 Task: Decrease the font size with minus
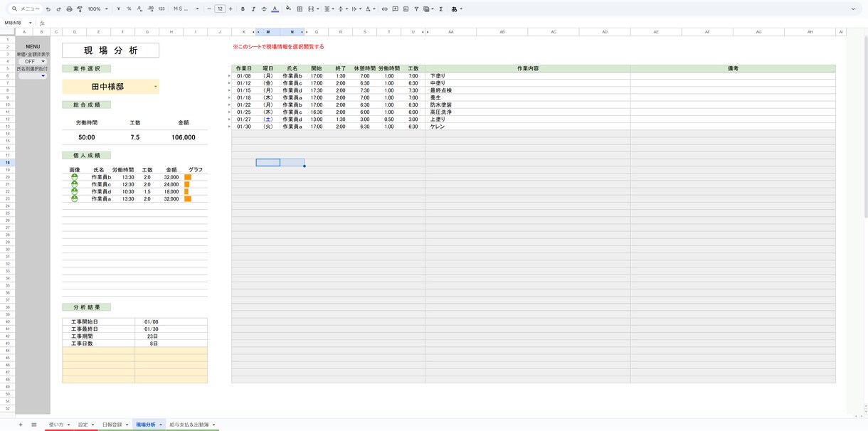208,9
